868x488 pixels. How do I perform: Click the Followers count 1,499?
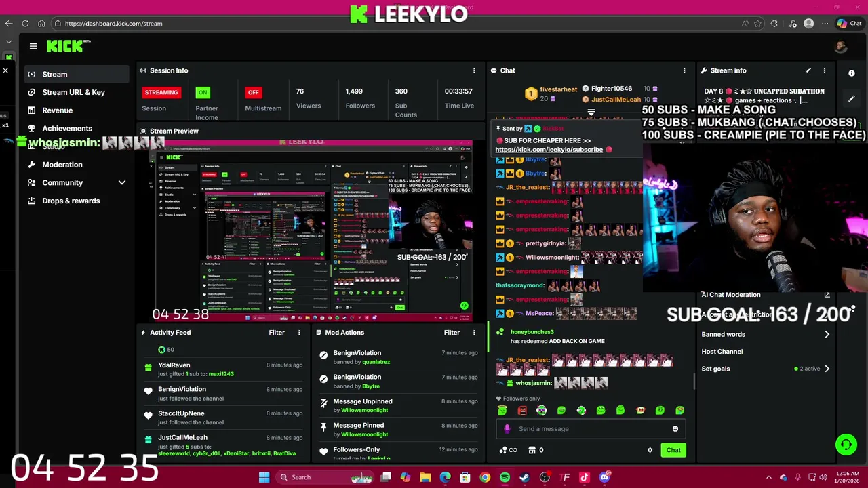[x=354, y=91]
